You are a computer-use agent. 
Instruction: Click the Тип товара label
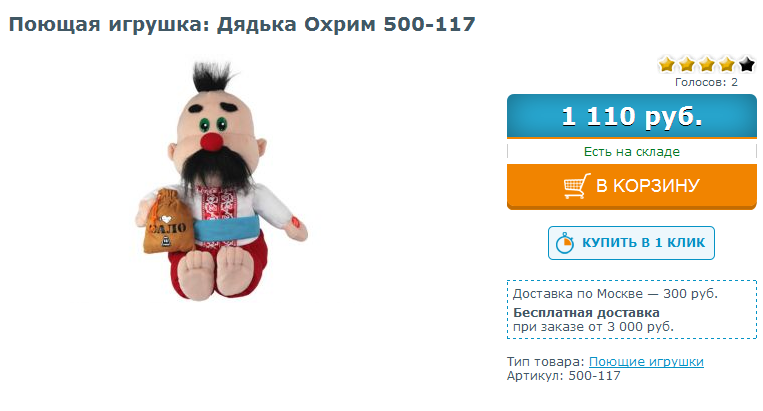545,362
